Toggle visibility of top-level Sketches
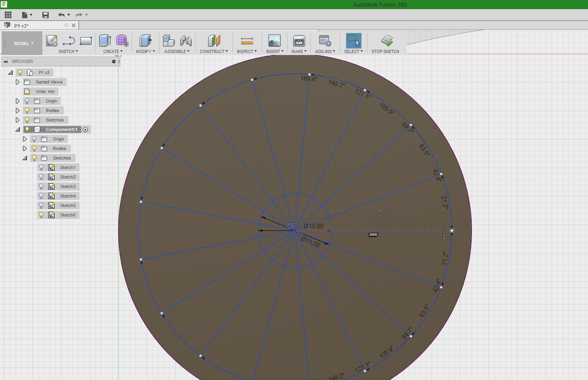Screen dimensions: 588x380 [27, 120]
